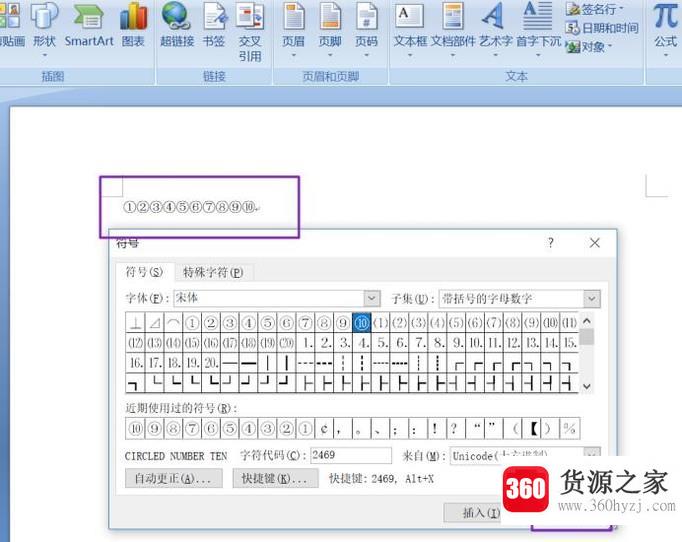682x542 pixels.
Task: Click the 字符代码 character code field
Action: tap(351, 455)
